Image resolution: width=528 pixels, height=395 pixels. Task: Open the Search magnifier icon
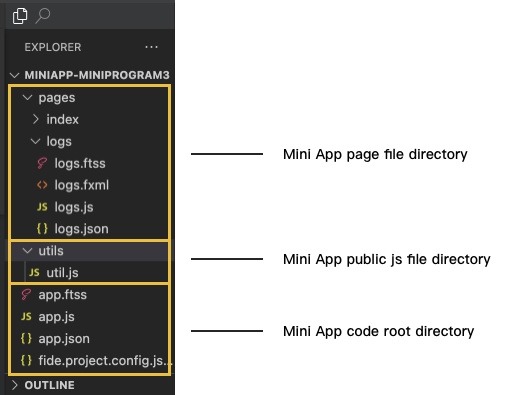[x=43, y=16]
